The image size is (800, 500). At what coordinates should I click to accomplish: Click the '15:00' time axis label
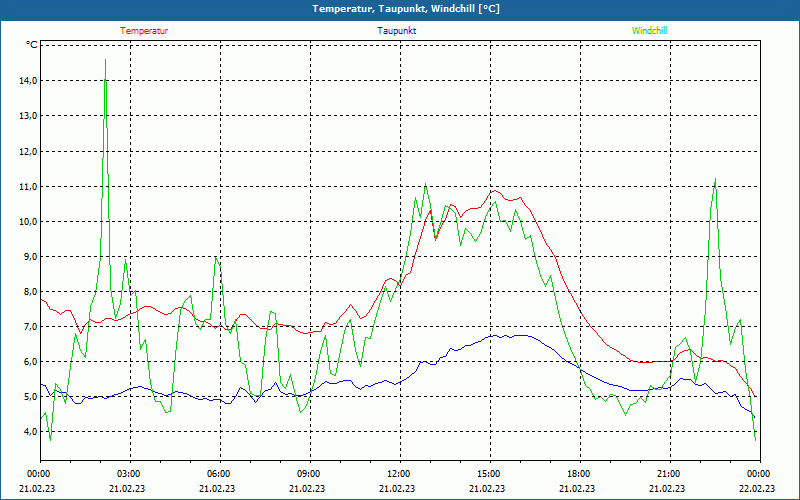[x=487, y=474]
